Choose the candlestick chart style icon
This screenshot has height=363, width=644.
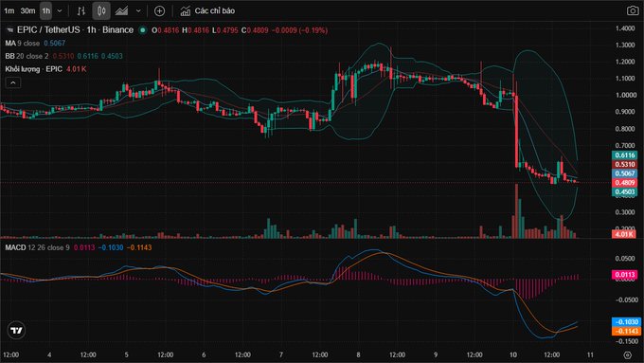101,11
